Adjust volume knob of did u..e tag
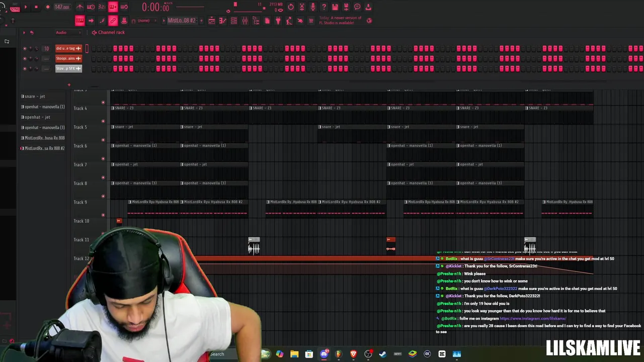Viewport: 644px width, 362px height. pos(36,48)
